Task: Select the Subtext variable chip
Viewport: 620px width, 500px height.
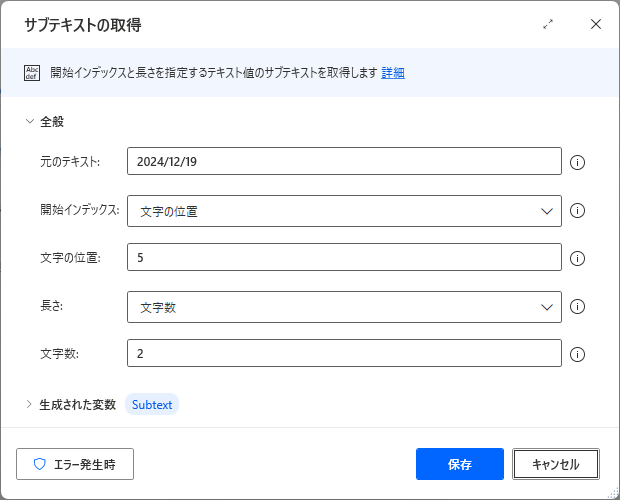Action: tap(152, 405)
